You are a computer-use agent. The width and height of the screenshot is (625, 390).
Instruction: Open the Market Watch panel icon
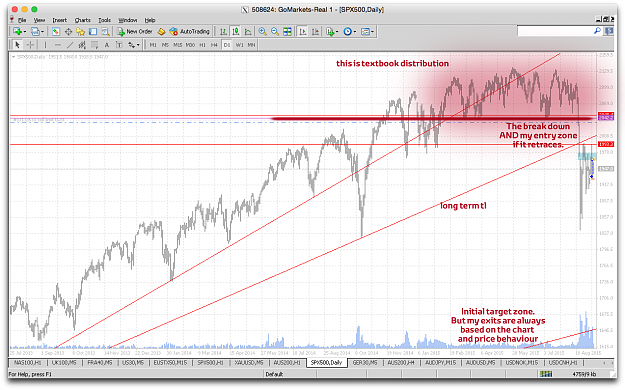(56, 32)
